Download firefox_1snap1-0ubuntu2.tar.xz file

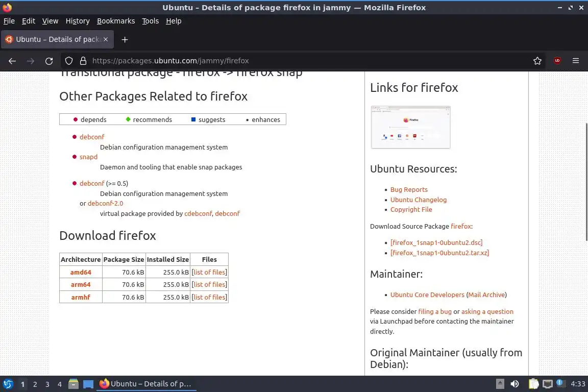coord(439,253)
